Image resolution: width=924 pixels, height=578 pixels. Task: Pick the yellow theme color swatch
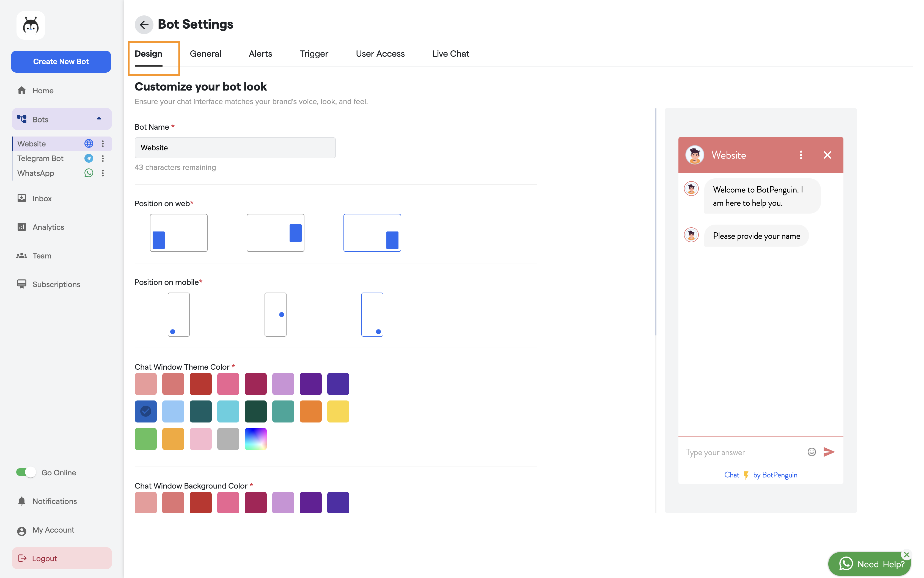(338, 411)
